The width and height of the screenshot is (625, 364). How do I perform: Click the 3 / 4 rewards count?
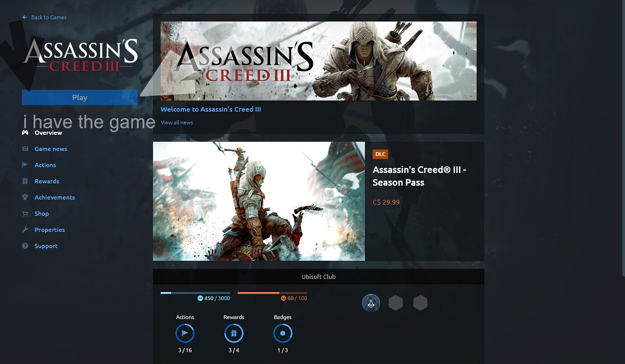[x=234, y=350]
